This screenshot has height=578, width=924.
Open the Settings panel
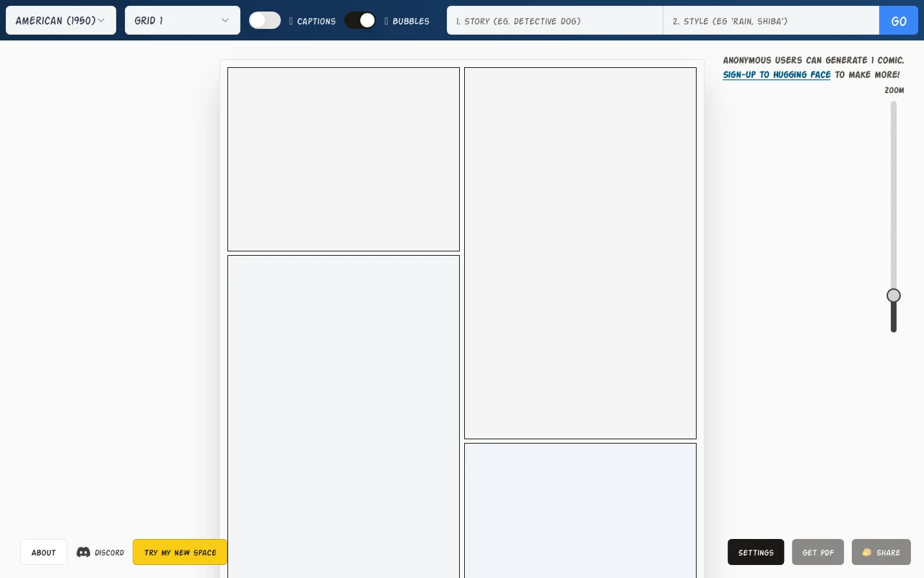(755, 552)
